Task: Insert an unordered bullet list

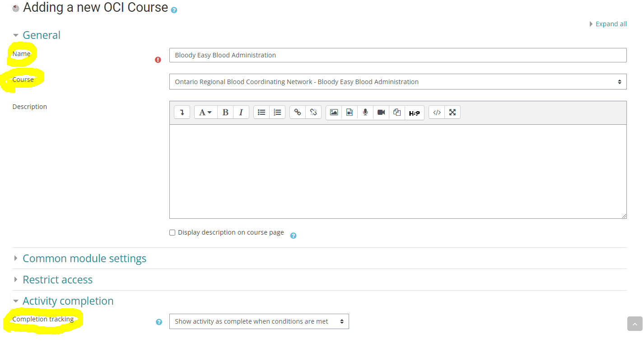Action: (x=261, y=113)
